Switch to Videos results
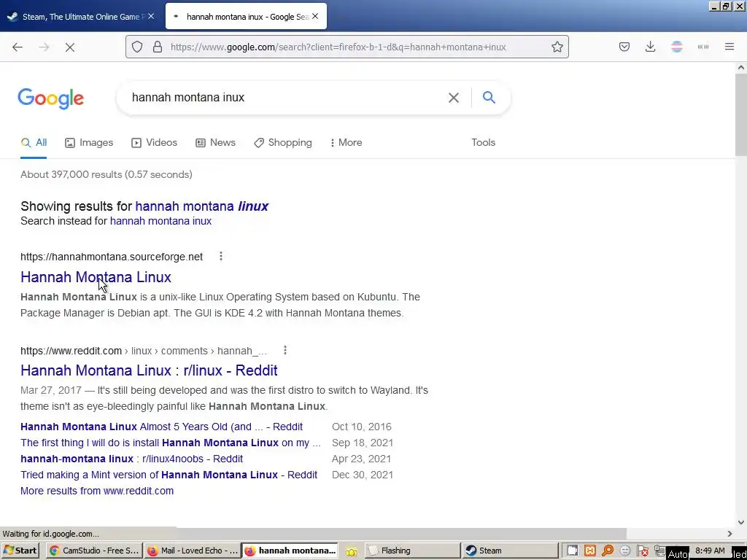Screen dimensions: 747x560 (155, 142)
